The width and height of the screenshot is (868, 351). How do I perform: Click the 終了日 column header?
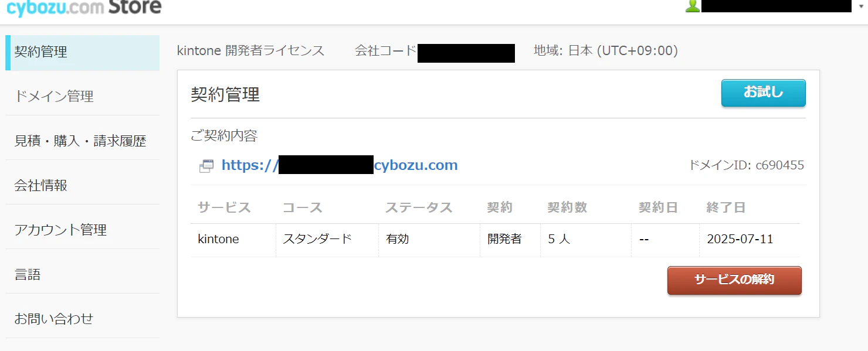tap(726, 207)
